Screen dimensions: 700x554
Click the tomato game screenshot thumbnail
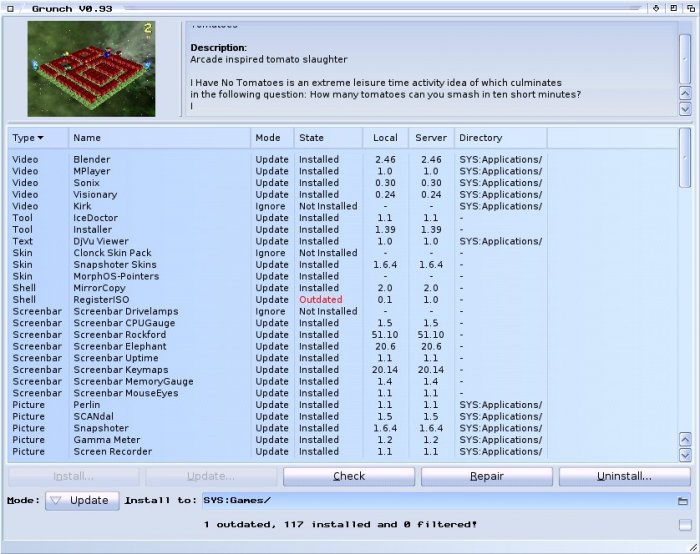(x=92, y=69)
